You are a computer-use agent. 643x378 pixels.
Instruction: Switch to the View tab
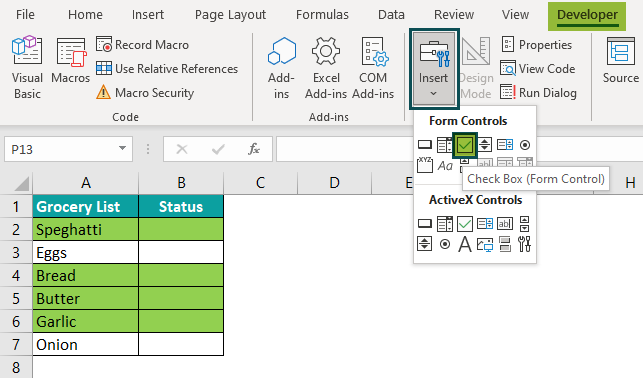click(x=515, y=15)
